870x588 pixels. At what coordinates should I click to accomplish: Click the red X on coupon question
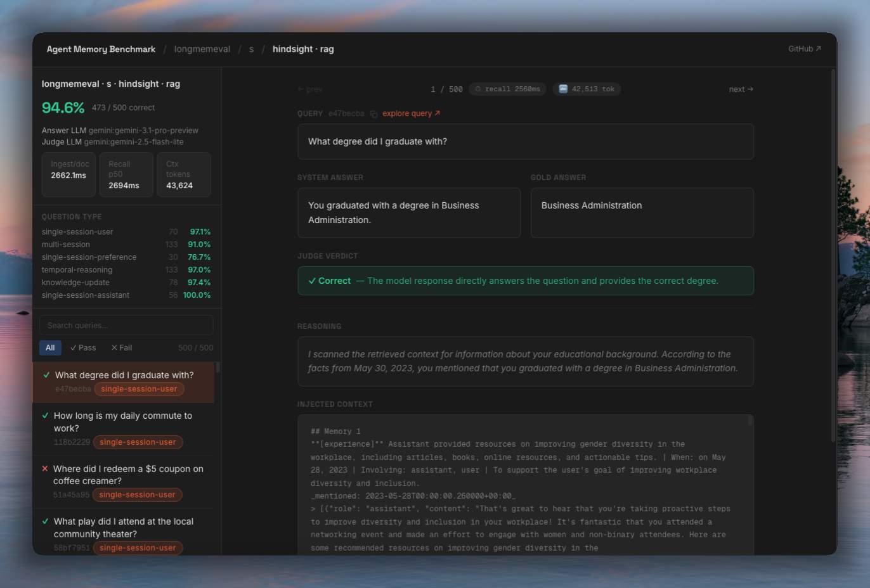click(45, 469)
